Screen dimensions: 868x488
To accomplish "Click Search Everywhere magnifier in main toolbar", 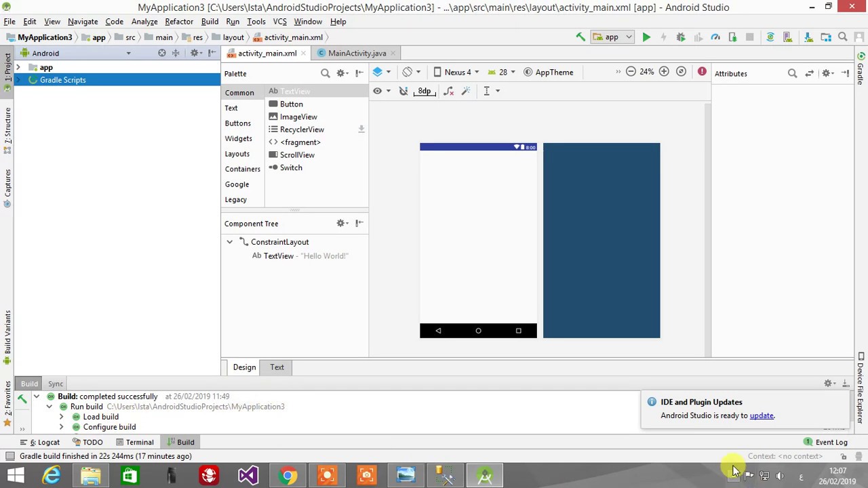I will pos(843,37).
